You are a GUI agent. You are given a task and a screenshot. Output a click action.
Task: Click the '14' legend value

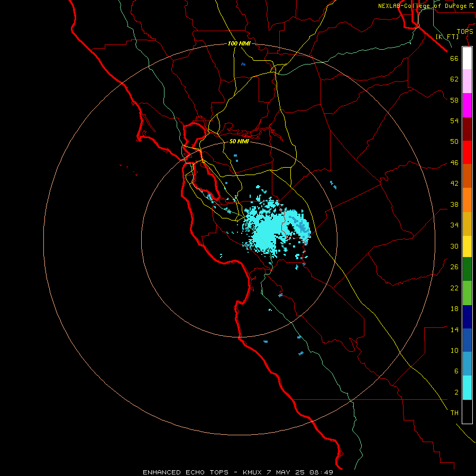pos(454,329)
